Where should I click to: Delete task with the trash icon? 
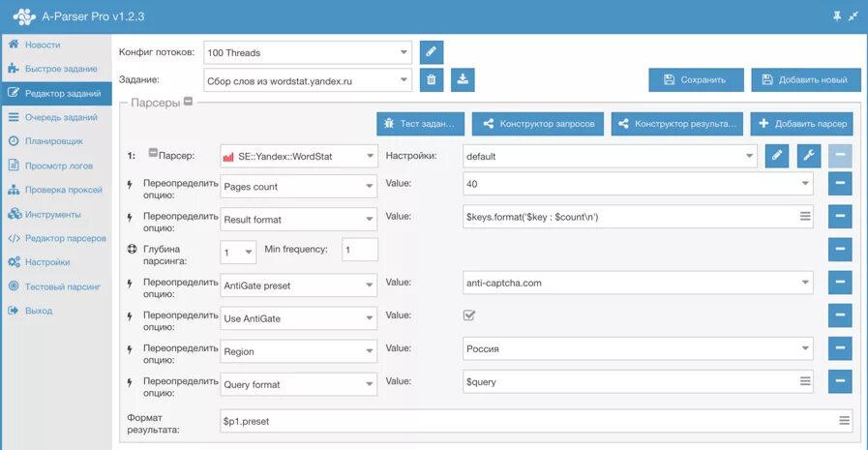click(x=432, y=79)
